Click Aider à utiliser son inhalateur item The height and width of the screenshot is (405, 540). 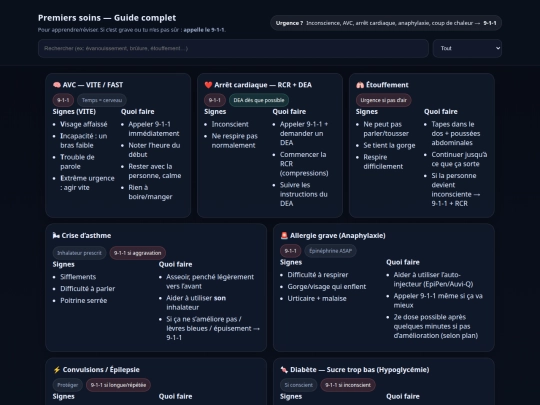pos(196,303)
